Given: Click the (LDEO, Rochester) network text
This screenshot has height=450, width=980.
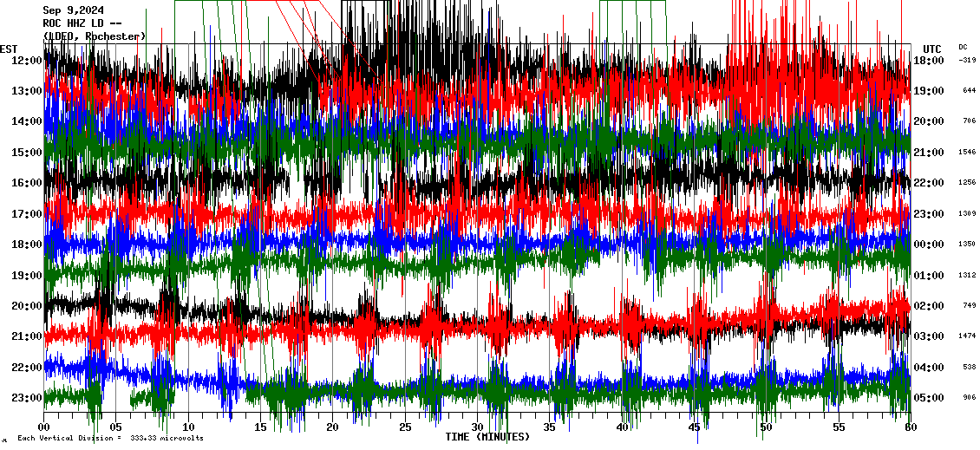Looking at the screenshot, I should [x=95, y=36].
